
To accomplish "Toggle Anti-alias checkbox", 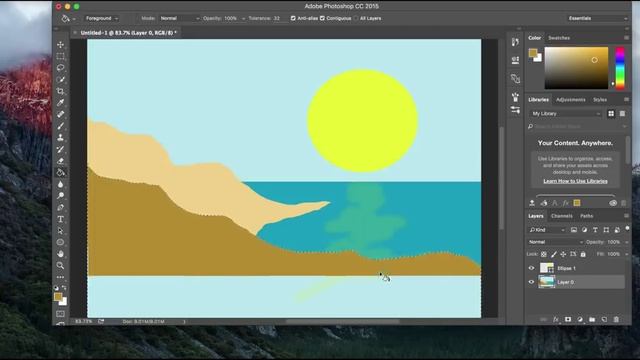I will coord(293,18).
